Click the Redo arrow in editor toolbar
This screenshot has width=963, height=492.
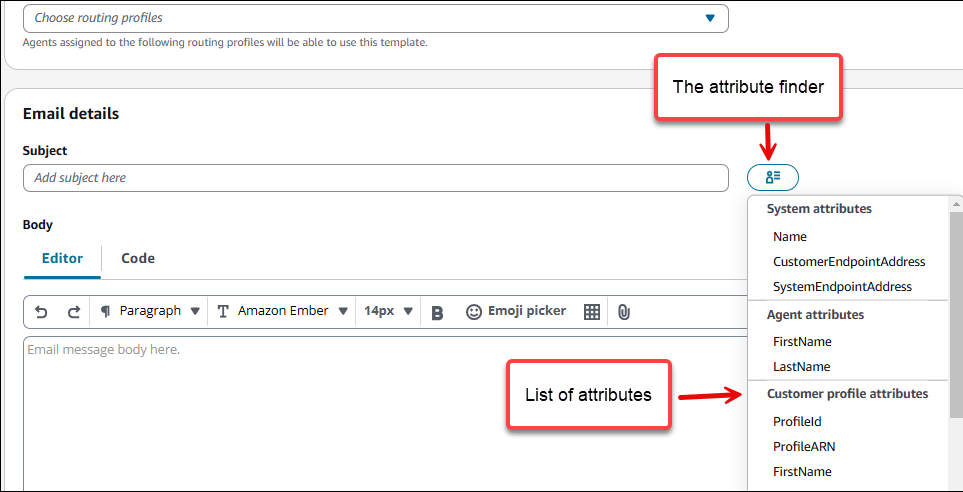pos(73,312)
